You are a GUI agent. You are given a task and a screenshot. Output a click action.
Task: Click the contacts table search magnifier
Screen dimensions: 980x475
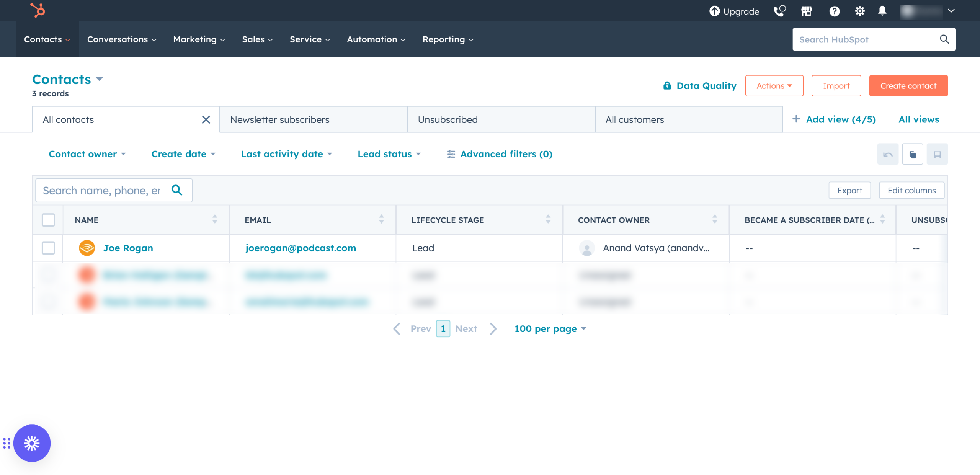(x=177, y=190)
